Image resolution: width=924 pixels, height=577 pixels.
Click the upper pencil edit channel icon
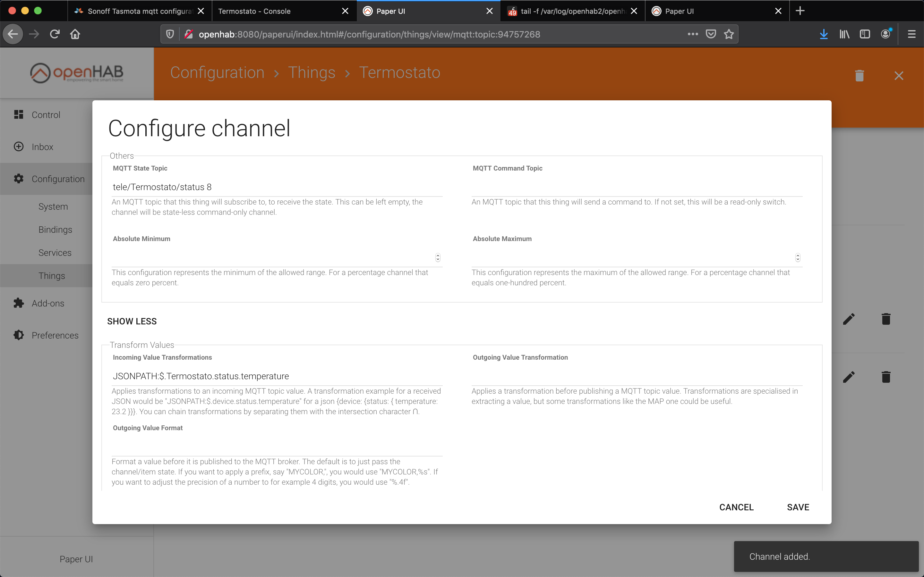coord(848,319)
